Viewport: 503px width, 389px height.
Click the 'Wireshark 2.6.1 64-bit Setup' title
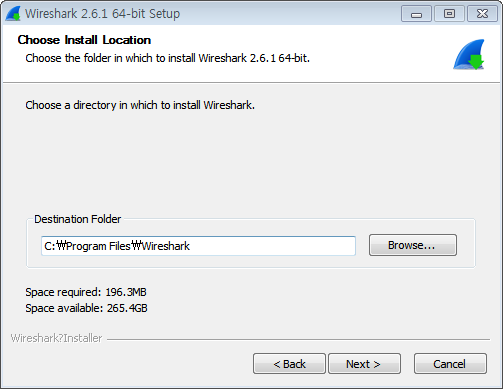(x=102, y=14)
